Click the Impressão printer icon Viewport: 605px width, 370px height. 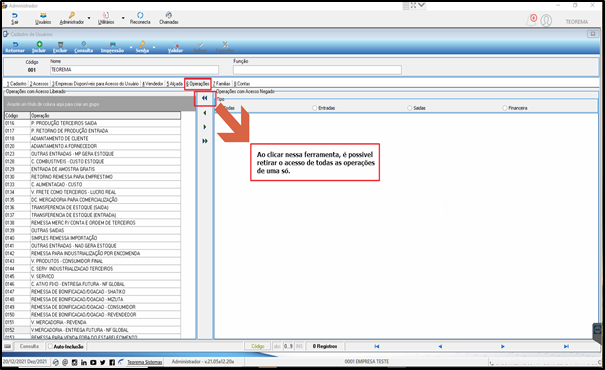pyautogui.click(x=112, y=44)
